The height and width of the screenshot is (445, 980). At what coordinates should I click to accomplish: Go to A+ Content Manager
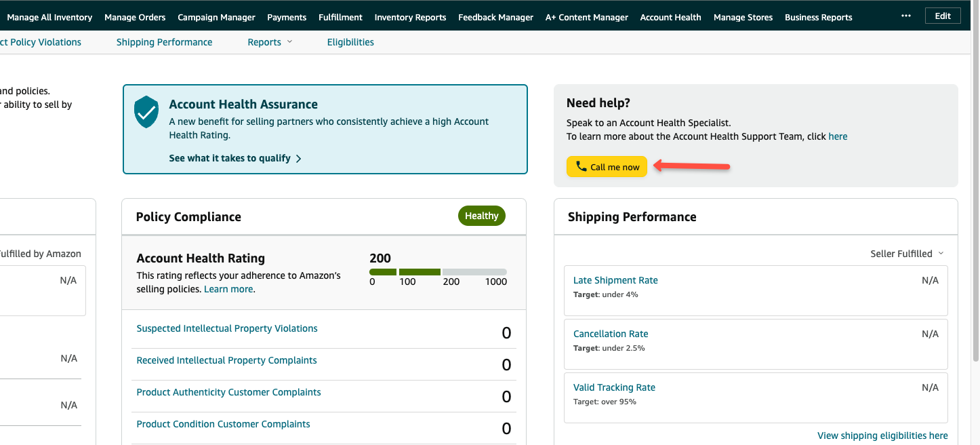[x=586, y=18]
